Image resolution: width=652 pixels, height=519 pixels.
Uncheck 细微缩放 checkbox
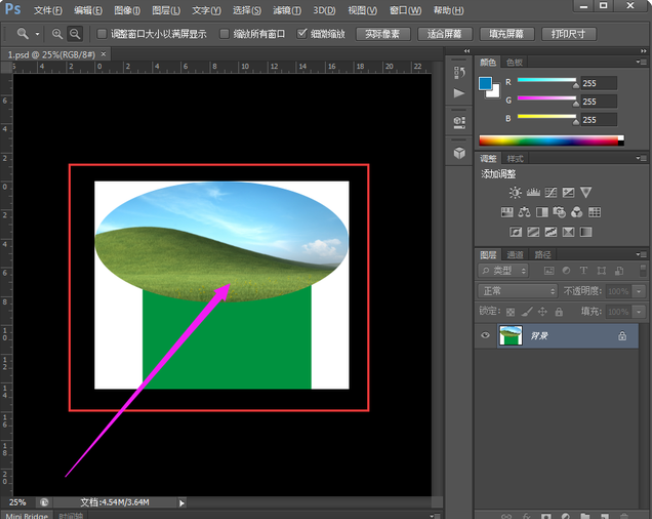[302, 33]
